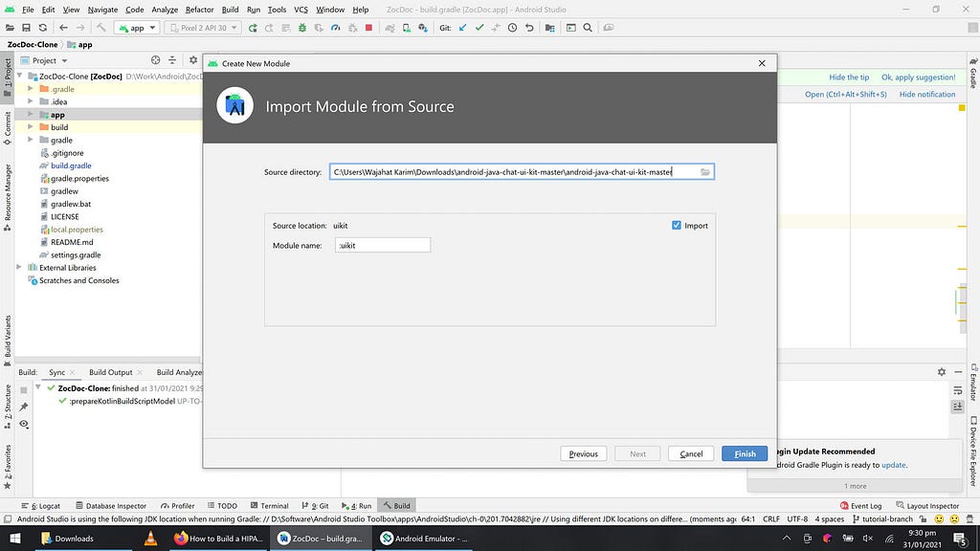Open the AVD Manager device icon
980x551 pixels.
click(x=407, y=28)
